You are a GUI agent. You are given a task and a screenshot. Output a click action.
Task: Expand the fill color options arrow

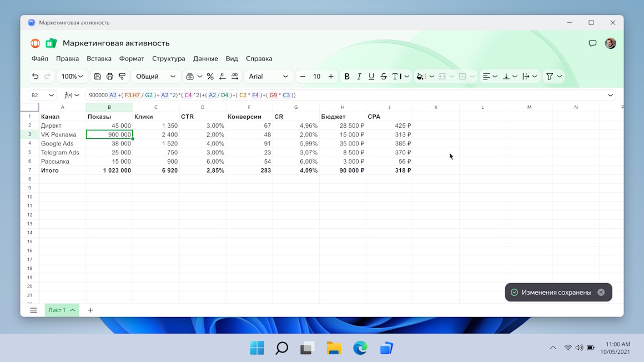coord(432,77)
